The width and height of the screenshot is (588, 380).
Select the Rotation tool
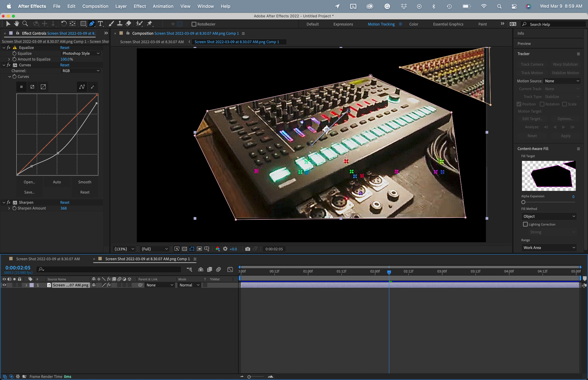click(x=64, y=24)
